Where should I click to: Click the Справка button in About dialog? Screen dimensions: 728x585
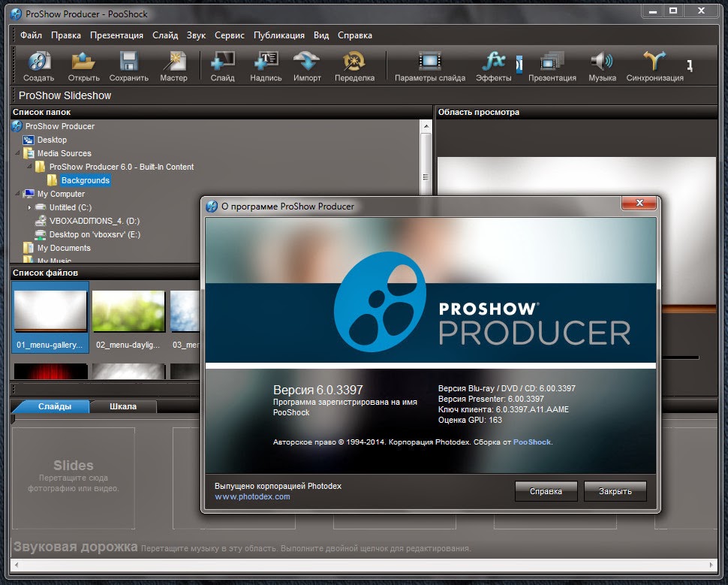click(x=546, y=491)
